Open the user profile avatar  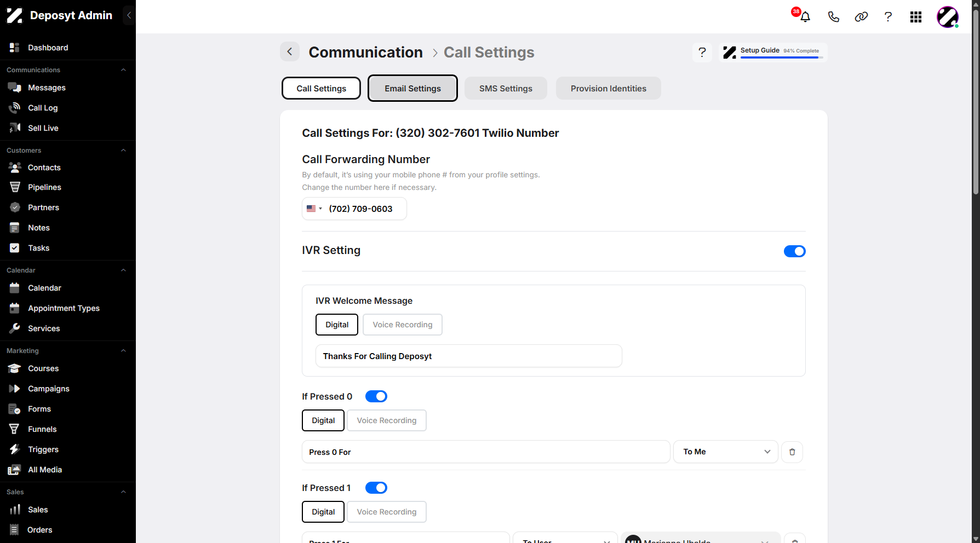coord(947,17)
